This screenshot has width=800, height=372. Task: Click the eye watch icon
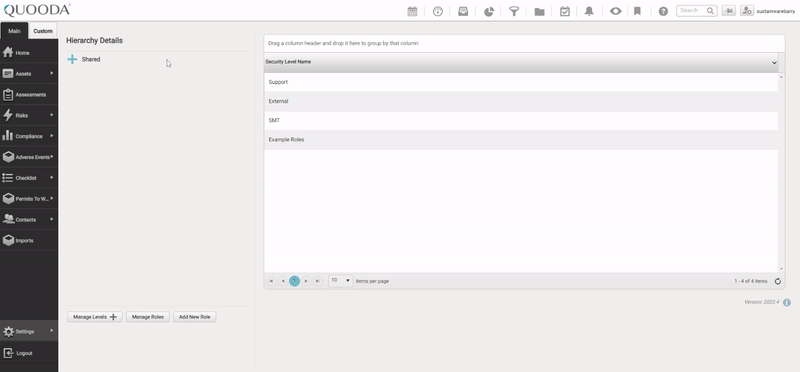(x=616, y=11)
